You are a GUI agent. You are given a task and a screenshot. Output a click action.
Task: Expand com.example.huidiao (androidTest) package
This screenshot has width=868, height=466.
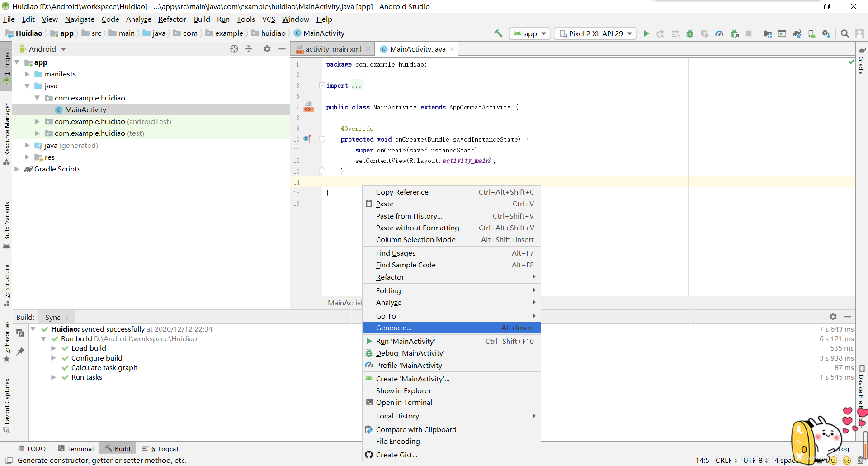(x=38, y=121)
